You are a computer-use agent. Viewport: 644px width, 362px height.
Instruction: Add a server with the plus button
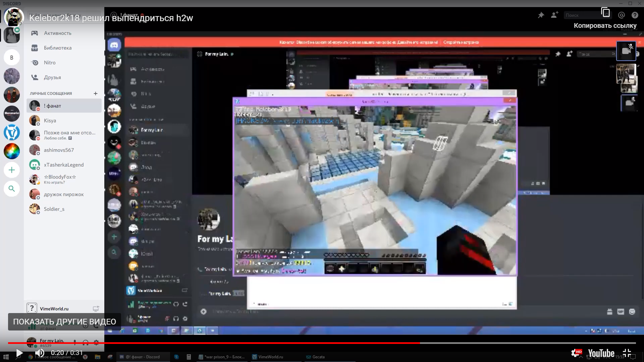pos(12,170)
